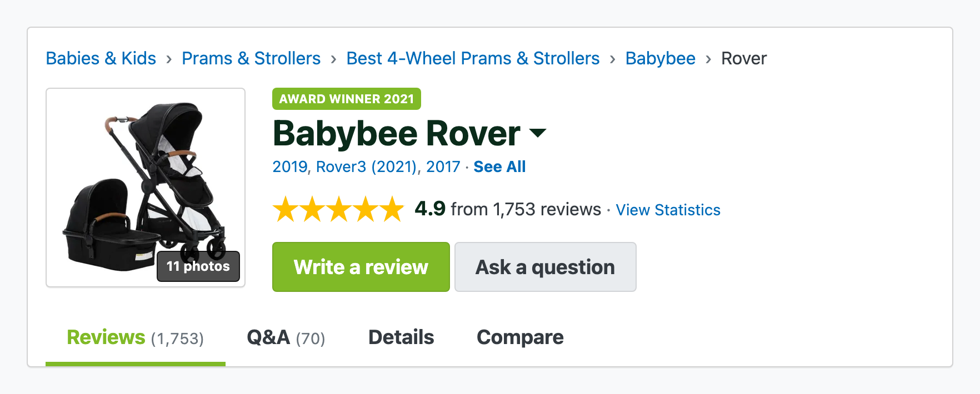The image size is (980, 394).
Task: Click the AWARD WINNER 2021 badge
Action: click(x=346, y=98)
